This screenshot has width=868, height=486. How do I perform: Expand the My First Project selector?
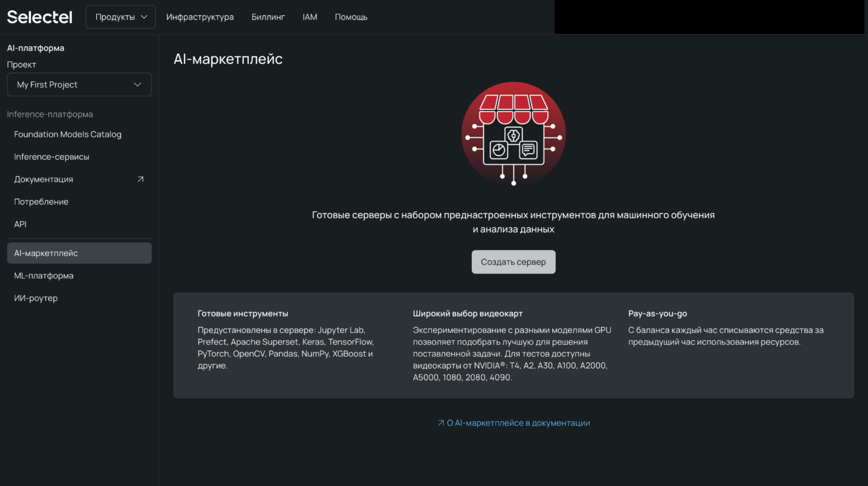point(79,84)
